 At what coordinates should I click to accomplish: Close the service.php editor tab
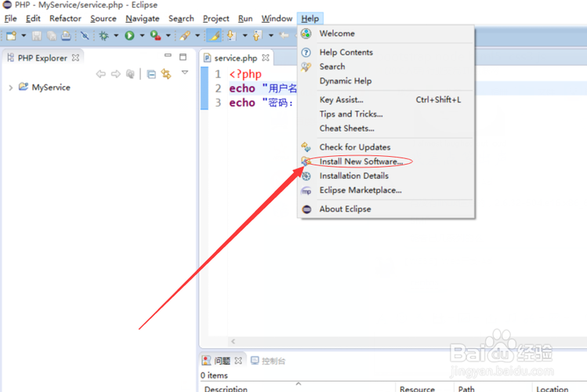coord(266,58)
